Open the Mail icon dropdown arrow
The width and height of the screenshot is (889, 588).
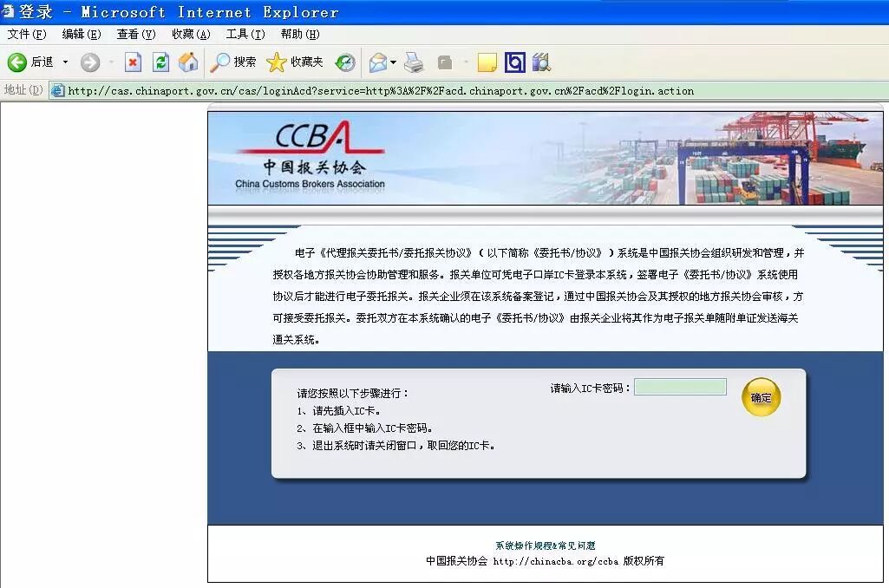click(392, 62)
